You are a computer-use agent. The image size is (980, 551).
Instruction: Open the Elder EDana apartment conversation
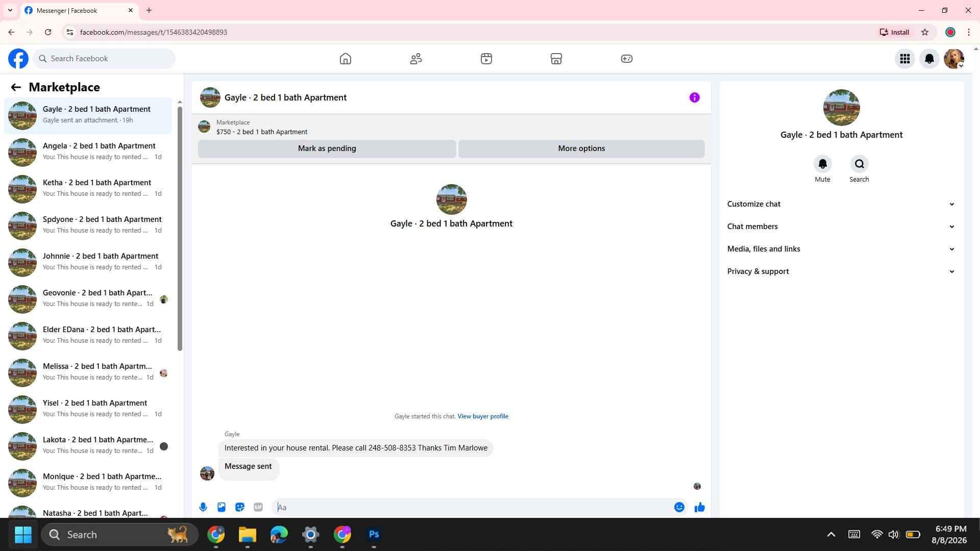[88, 336]
